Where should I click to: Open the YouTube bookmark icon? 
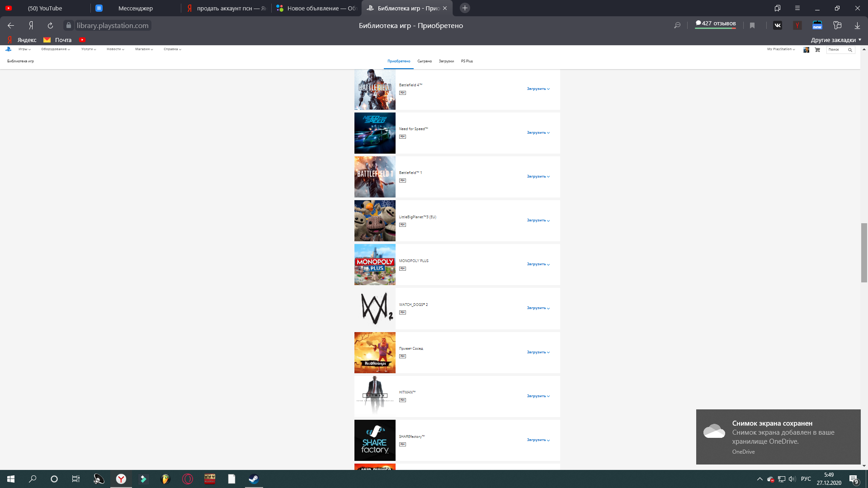click(82, 40)
